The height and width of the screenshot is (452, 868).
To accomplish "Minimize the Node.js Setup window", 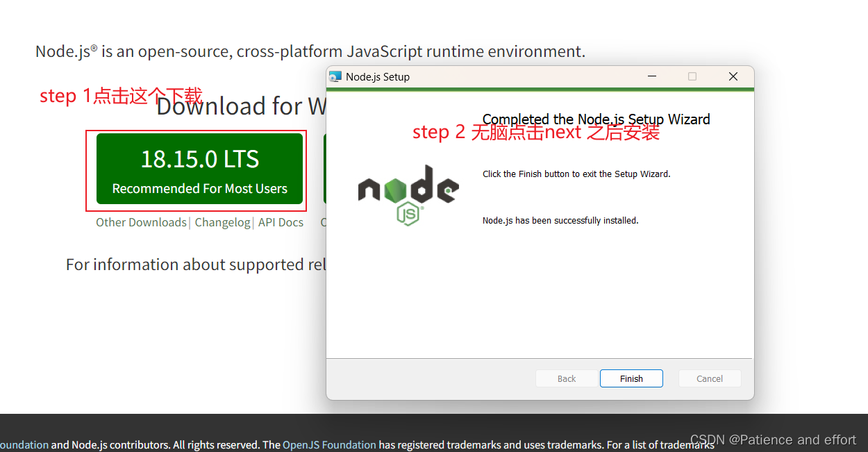I will click(x=652, y=76).
